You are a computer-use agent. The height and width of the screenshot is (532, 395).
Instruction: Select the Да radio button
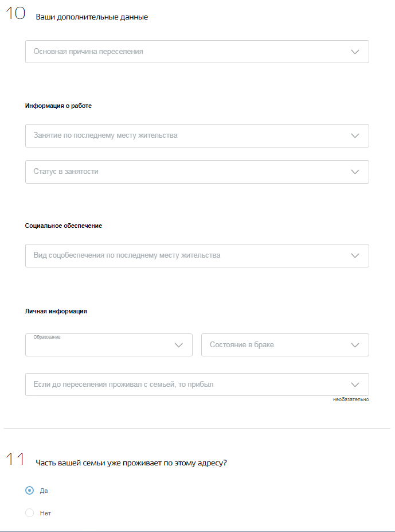coord(29,491)
